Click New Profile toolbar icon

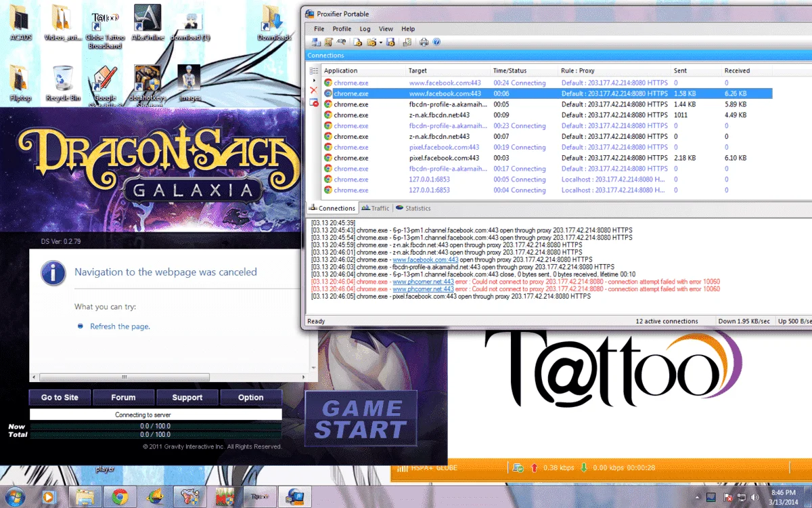pyautogui.click(x=358, y=42)
